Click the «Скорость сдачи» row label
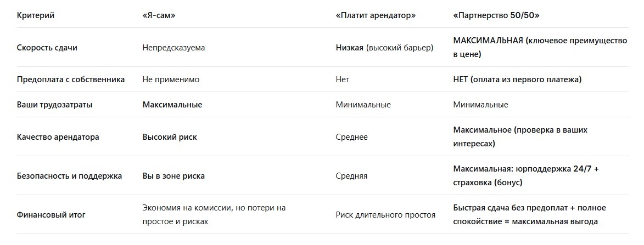The height and width of the screenshot is (245, 644). point(47,48)
